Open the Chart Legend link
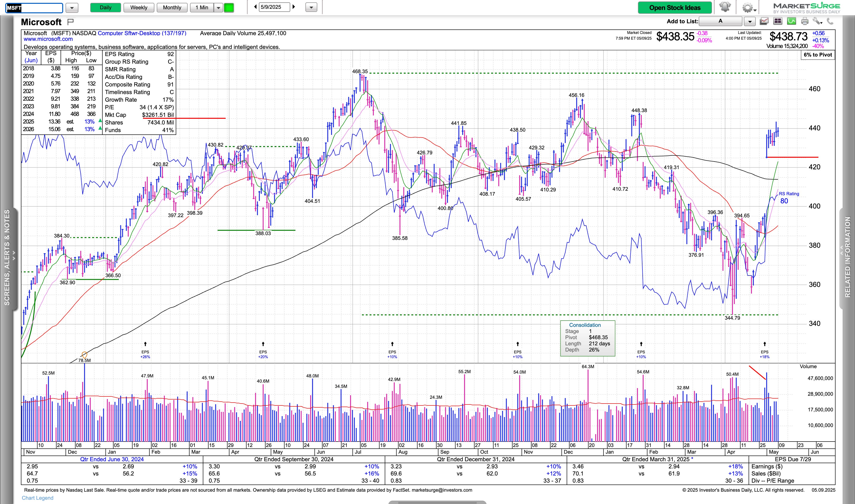 pyautogui.click(x=37, y=498)
